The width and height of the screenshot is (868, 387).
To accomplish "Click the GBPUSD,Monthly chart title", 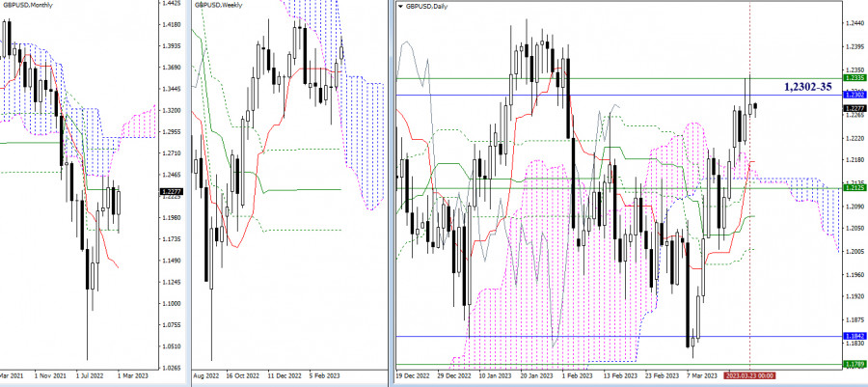I will tap(27, 5).
